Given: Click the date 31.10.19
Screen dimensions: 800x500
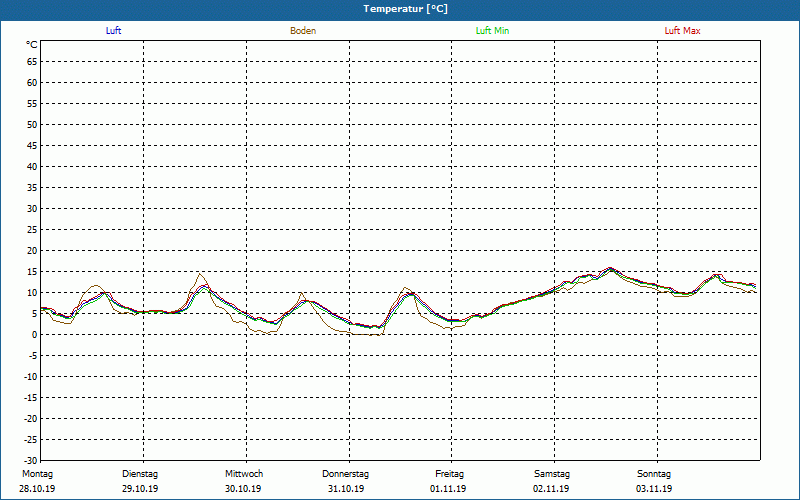Looking at the screenshot, I should [346, 489].
